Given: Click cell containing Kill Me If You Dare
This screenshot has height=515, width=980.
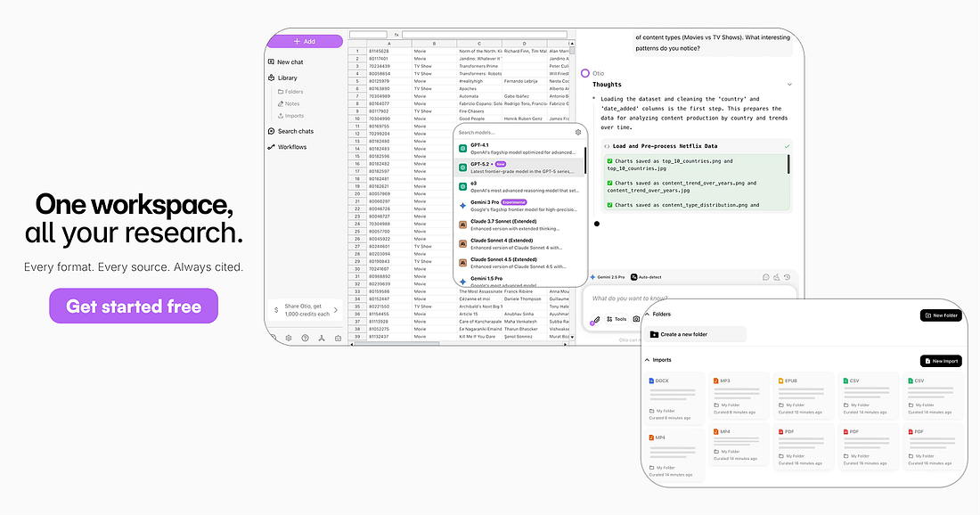Looking at the screenshot, I should 479,336.
